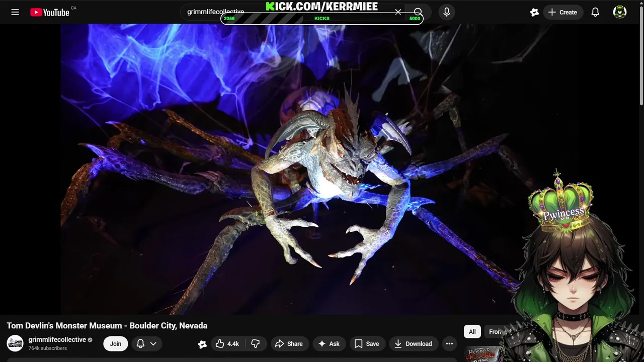Open the Horror Unleashed video thumbnail
The image size is (644, 362).
click(x=484, y=353)
